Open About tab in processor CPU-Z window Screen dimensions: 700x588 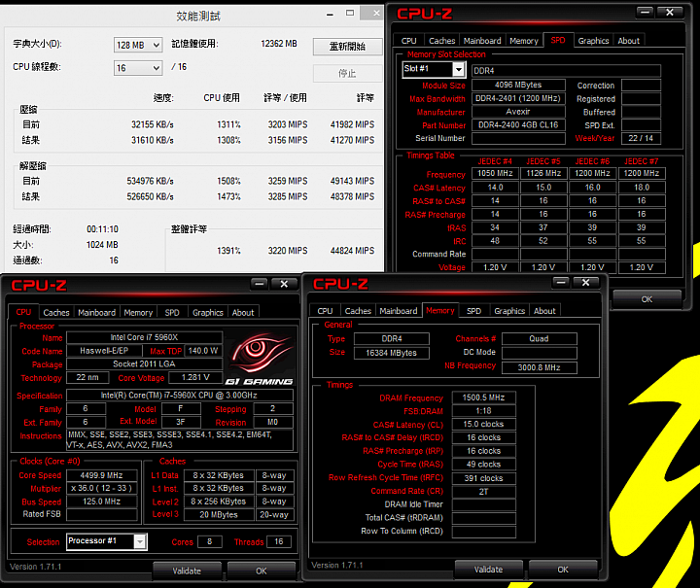243,313
